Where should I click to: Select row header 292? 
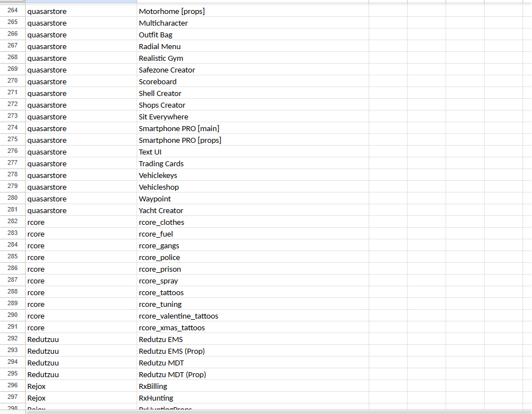[x=13, y=339]
